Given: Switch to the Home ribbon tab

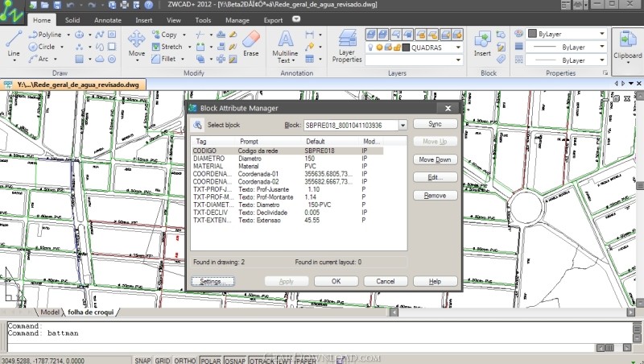Looking at the screenshot, I should (42, 19).
